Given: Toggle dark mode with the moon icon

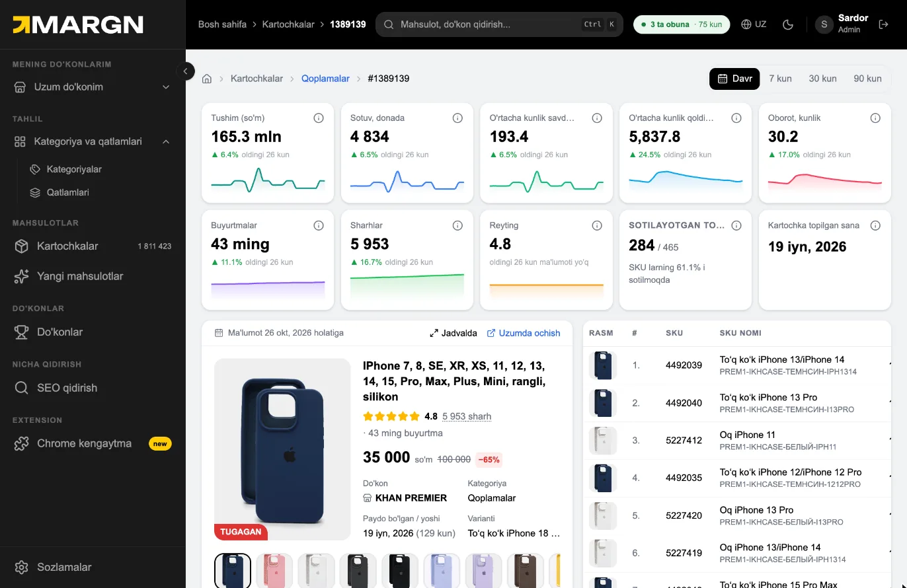Looking at the screenshot, I should point(787,24).
